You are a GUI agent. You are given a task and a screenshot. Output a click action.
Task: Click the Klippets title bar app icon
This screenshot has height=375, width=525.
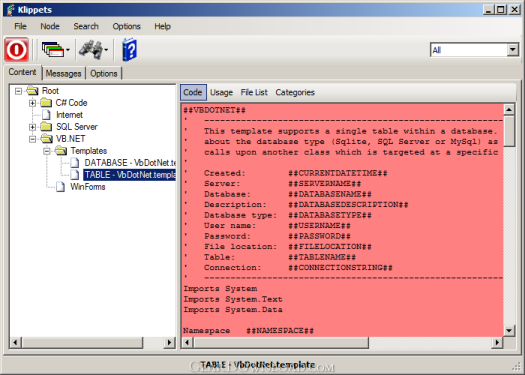[10, 10]
